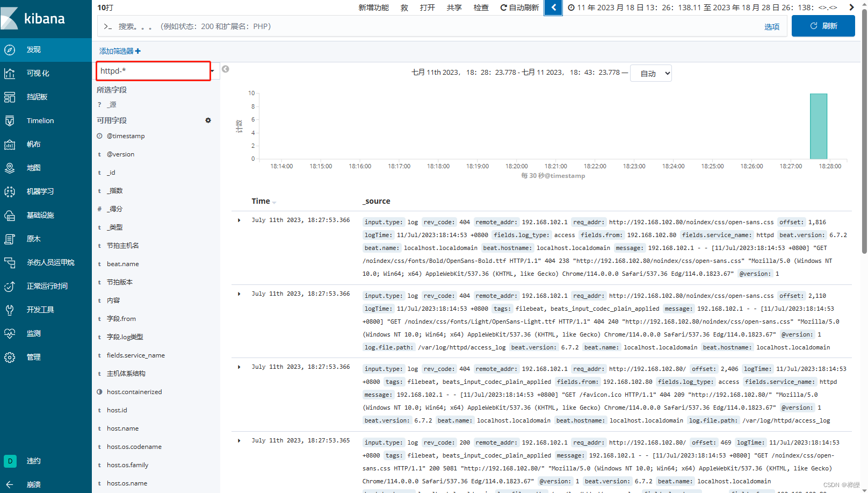
Task: Click the auto-refresh circular arrow icon
Action: point(503,8)
